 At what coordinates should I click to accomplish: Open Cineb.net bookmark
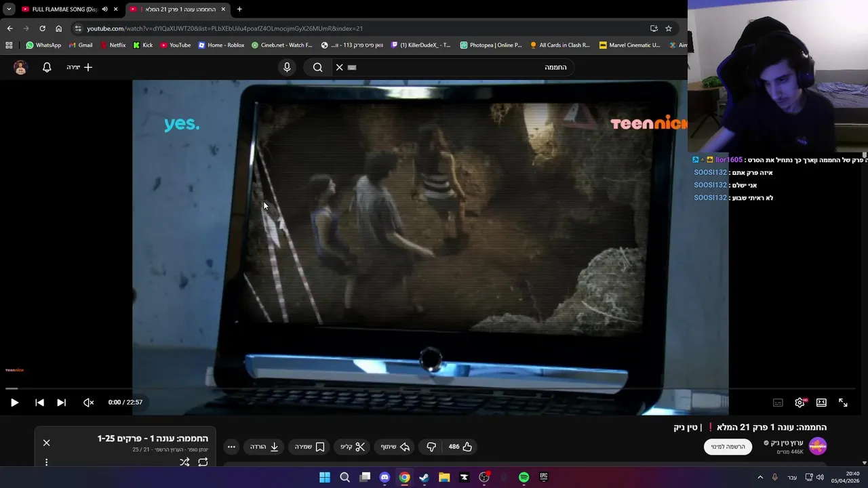[282, 45]
